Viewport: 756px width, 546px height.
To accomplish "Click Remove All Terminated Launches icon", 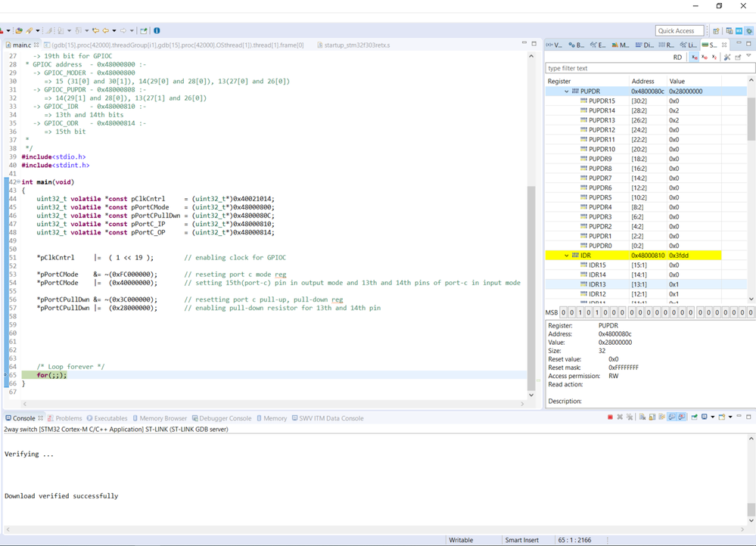I will pos(630,417).
